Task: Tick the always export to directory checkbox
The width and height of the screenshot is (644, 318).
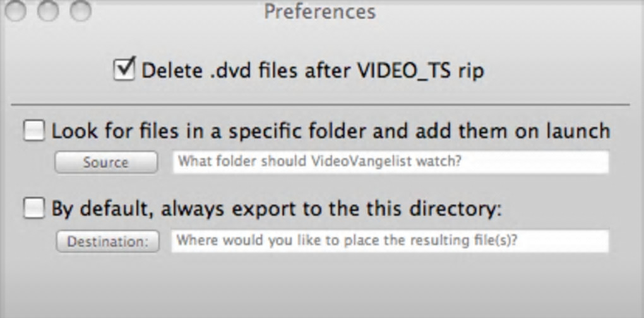Action: pos(34,209)
